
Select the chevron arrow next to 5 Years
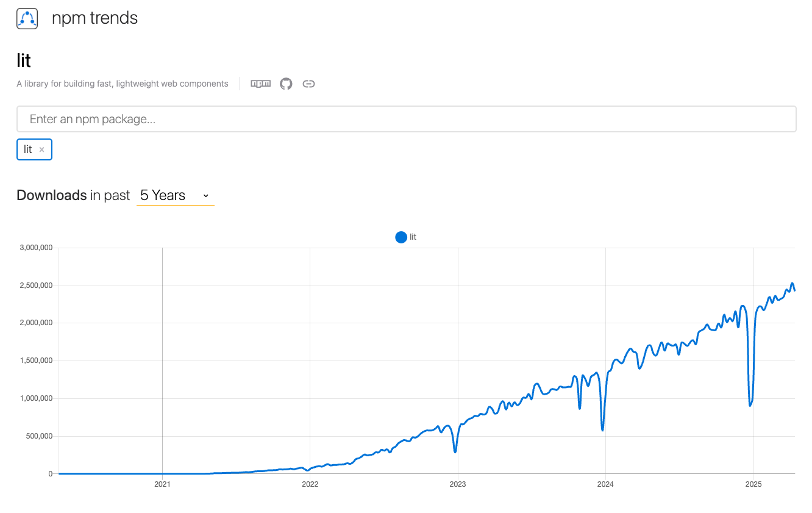[205, 196]
